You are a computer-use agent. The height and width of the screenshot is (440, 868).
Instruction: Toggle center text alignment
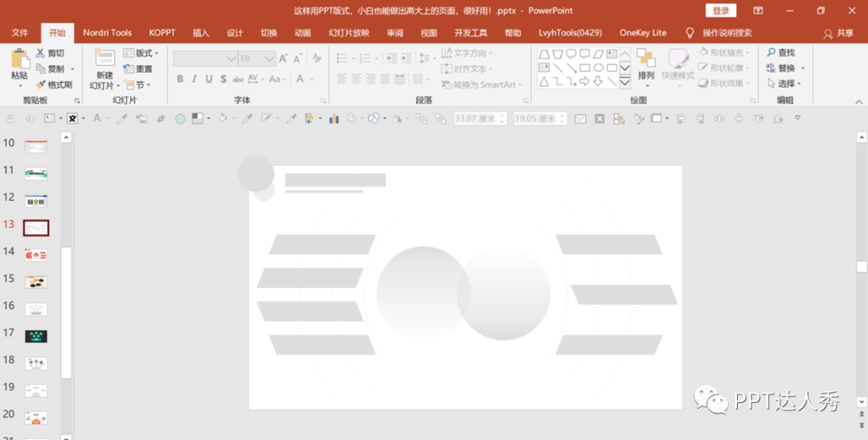356,79
